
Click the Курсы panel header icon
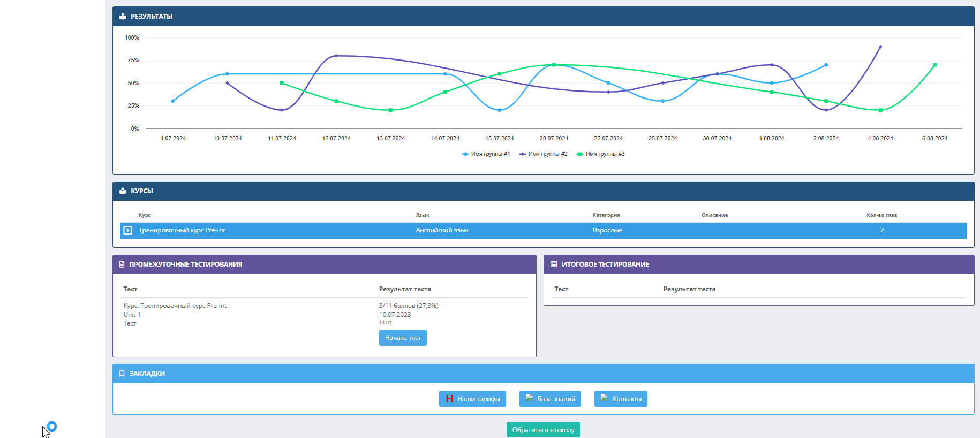123,191
